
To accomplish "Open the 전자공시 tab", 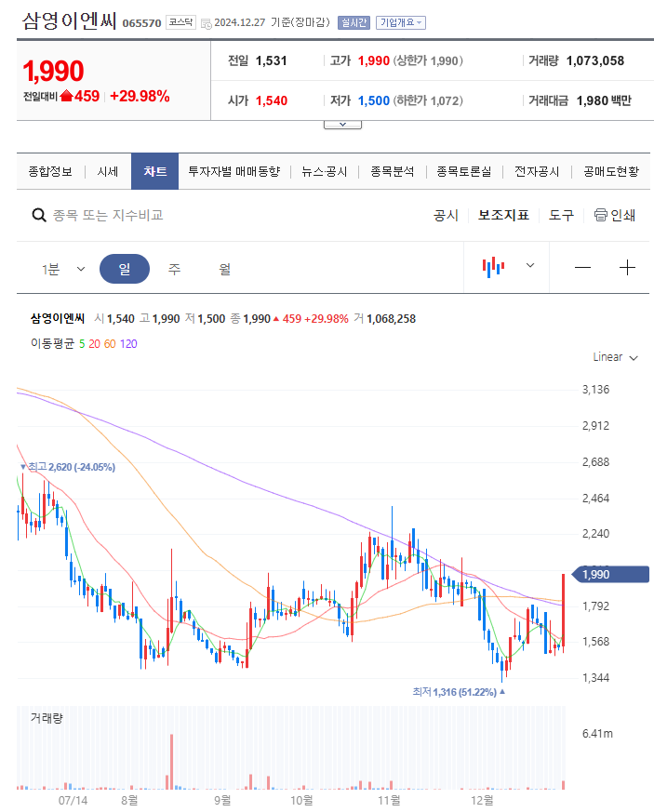I will (537, 171).
